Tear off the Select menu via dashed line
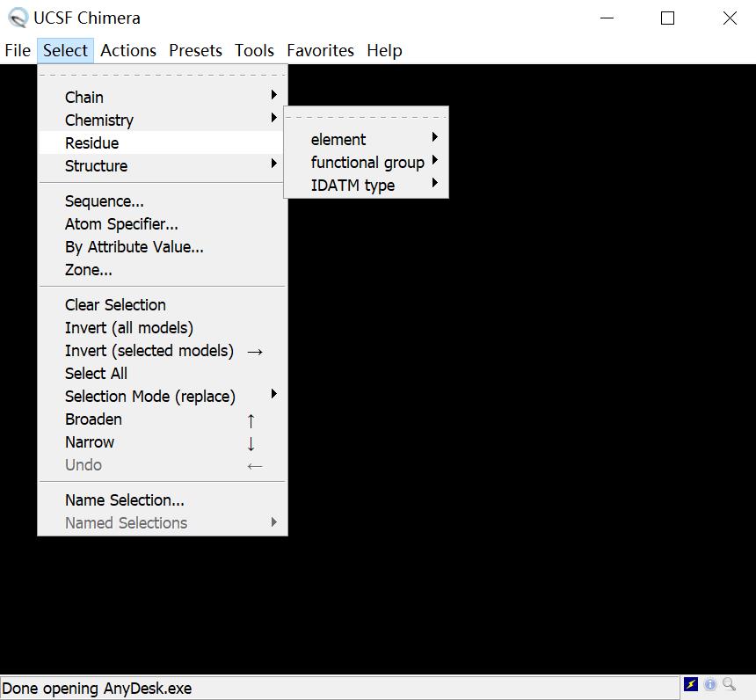This screenshot has width=756, height=700. tap(163, 75)
